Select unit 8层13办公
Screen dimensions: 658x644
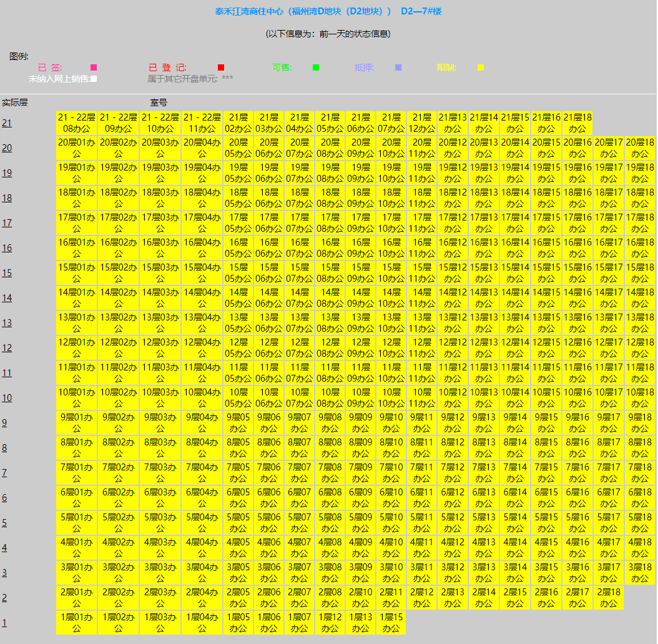click(483, 447)
